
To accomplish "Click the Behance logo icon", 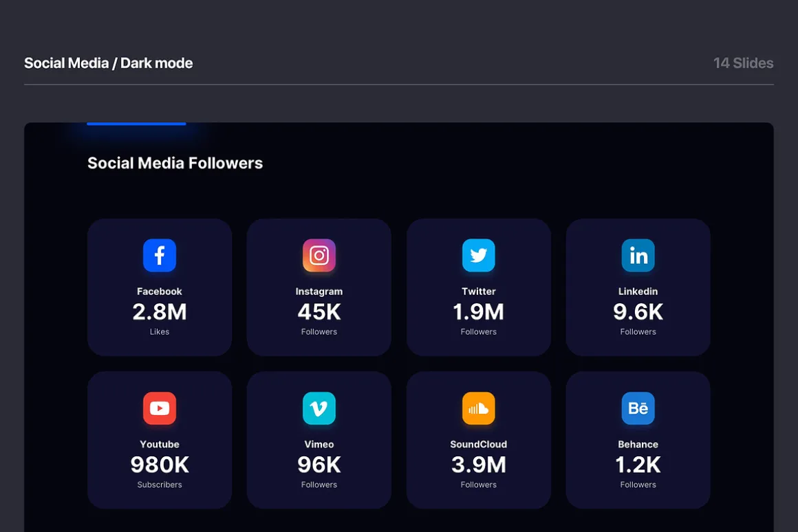I will click(638, 408).
